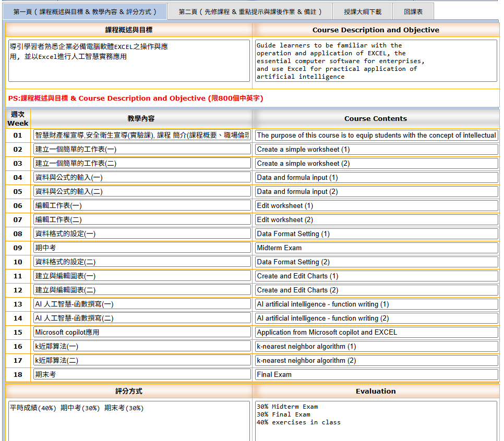This screenshot has width=504, height=441.
Task: Edit week 01 English course contents field
Action: (376, 136)
